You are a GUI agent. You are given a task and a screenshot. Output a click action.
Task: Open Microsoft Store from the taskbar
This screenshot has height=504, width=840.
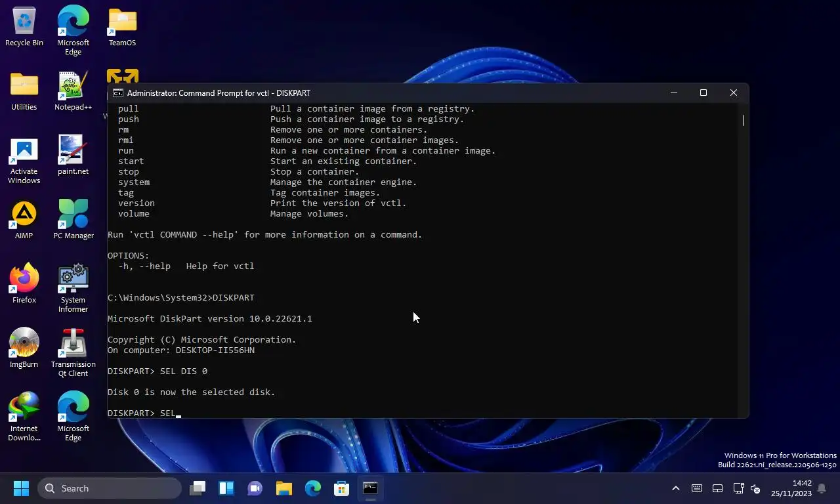click(342, 488)
